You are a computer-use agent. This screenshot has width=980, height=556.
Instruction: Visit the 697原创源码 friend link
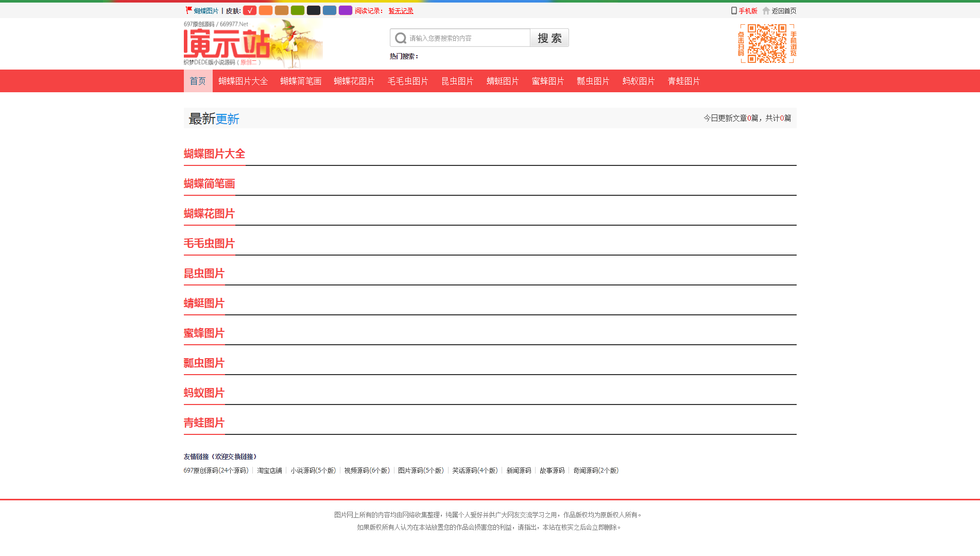click(216, 470)
